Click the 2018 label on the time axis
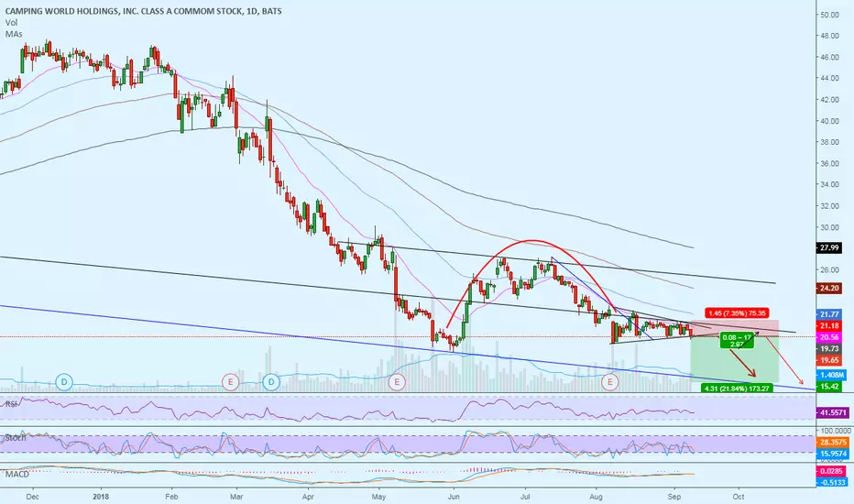The height and width of the screenshot is (504, 854). (x=102, y=497)
